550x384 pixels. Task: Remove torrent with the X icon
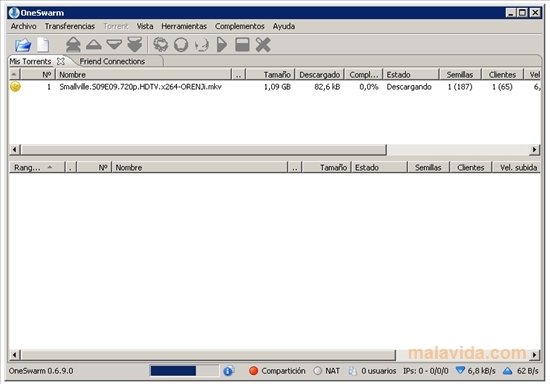coord(263,45)
